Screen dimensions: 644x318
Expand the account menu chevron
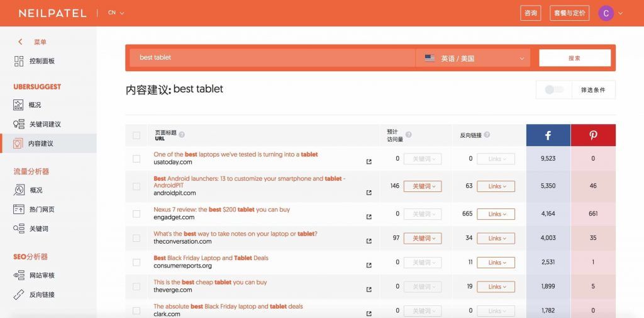coord(620,13)
